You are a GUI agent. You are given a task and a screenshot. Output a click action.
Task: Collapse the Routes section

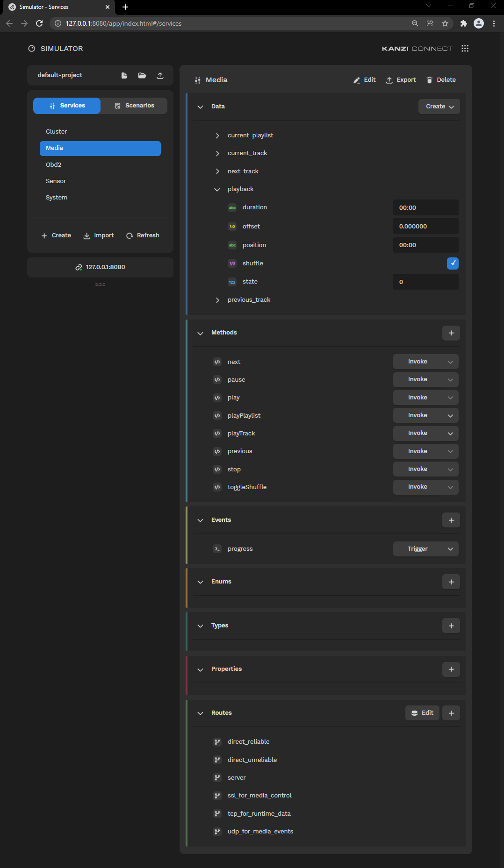[x=201, y=713]
